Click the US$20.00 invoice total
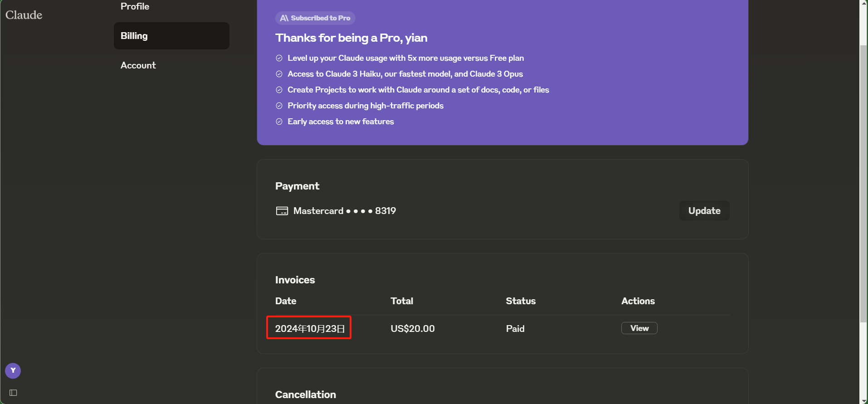The width and height of the screenshot is (868, 404). pyautogui.click(x=413, y=329)
